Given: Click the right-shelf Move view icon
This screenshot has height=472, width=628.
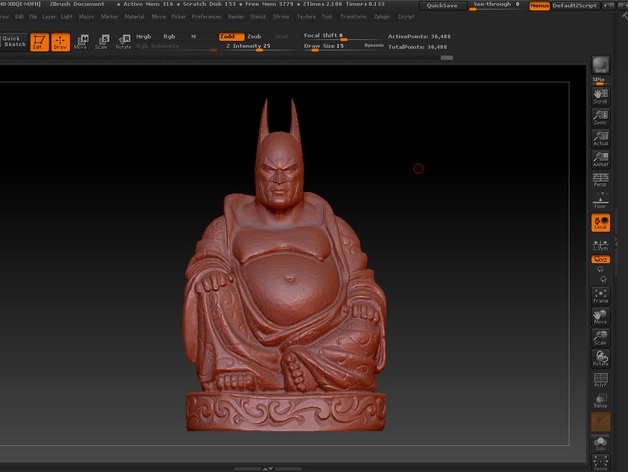Looking at the screenshot, I should (600, 317).
